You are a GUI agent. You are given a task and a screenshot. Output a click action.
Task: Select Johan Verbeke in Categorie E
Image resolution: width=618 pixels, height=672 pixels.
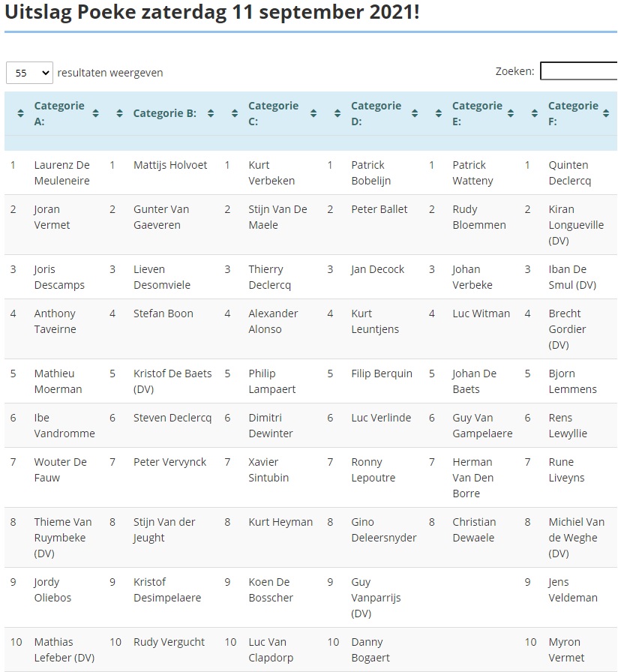pyautogui.click(x=472, y=277)
